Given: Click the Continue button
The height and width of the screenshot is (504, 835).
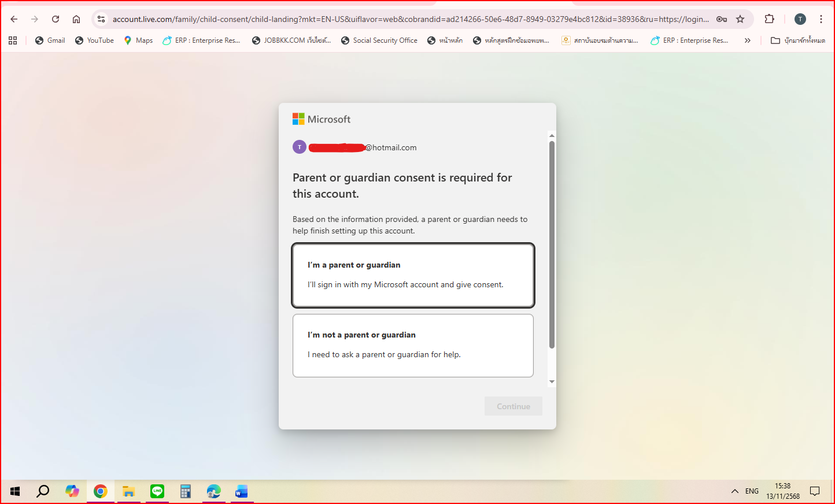Looking at the screenshot, I should 513,406.
